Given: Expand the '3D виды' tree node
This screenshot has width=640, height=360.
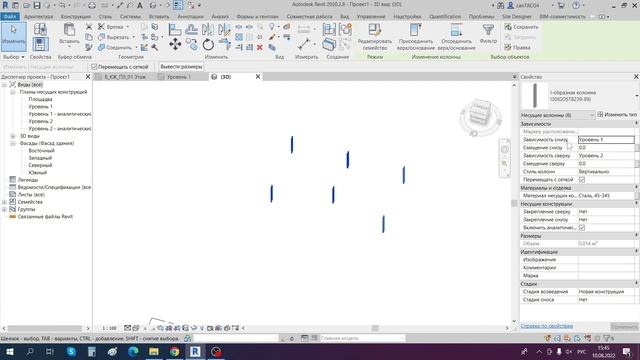Looking at the screenshot, I should pyautogui.click(x=13, y=136).
